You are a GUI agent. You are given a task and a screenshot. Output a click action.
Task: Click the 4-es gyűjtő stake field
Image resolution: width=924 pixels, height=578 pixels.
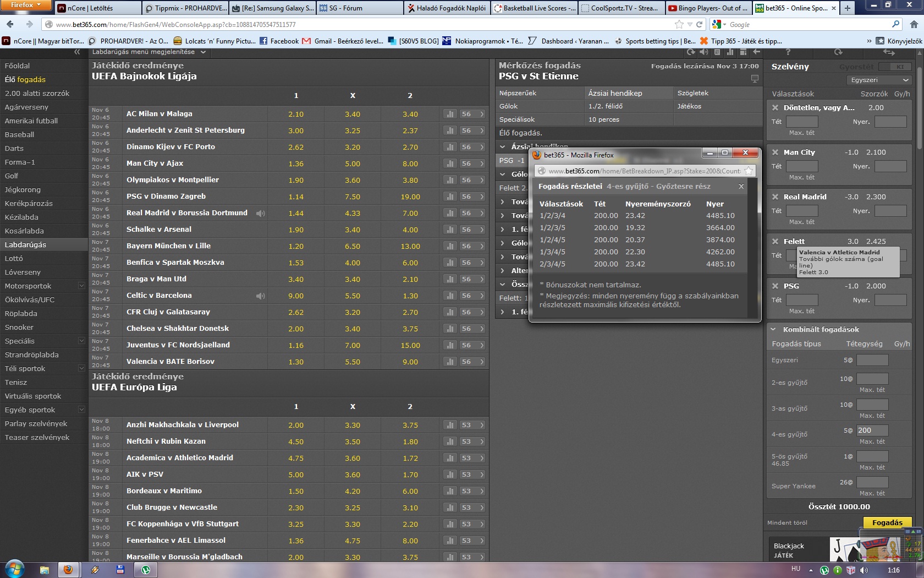coord(872,430)
